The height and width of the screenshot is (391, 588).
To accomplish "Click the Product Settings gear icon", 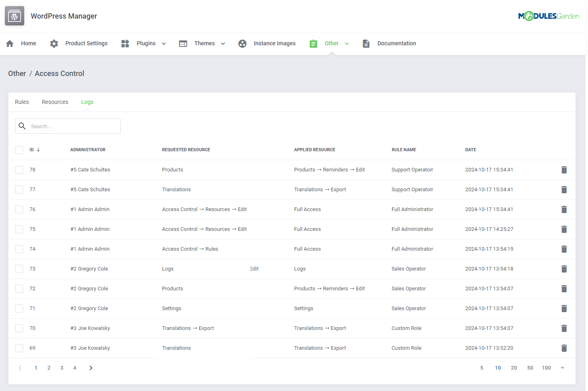I will [54, 43].
